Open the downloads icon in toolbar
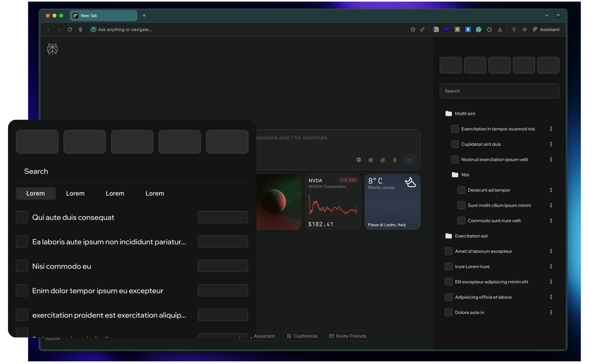608x364 pixels. pos(500,30)
